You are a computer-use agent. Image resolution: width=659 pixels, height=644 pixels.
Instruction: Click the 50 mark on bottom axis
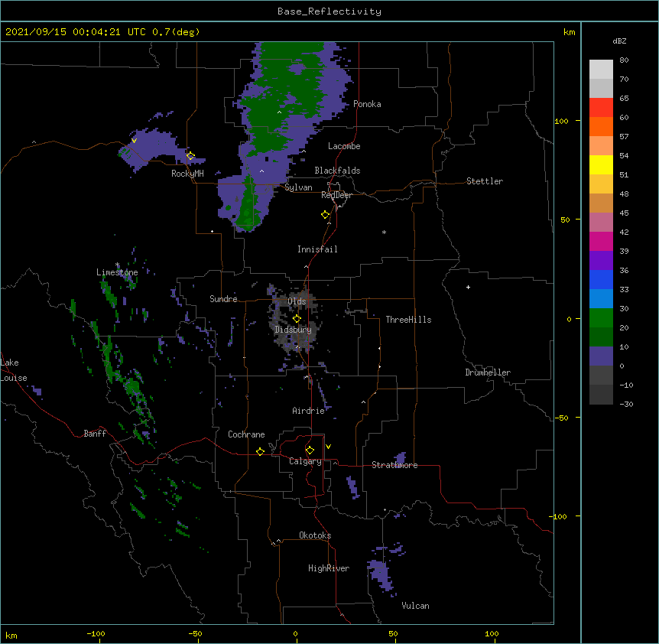click(393, 633)
